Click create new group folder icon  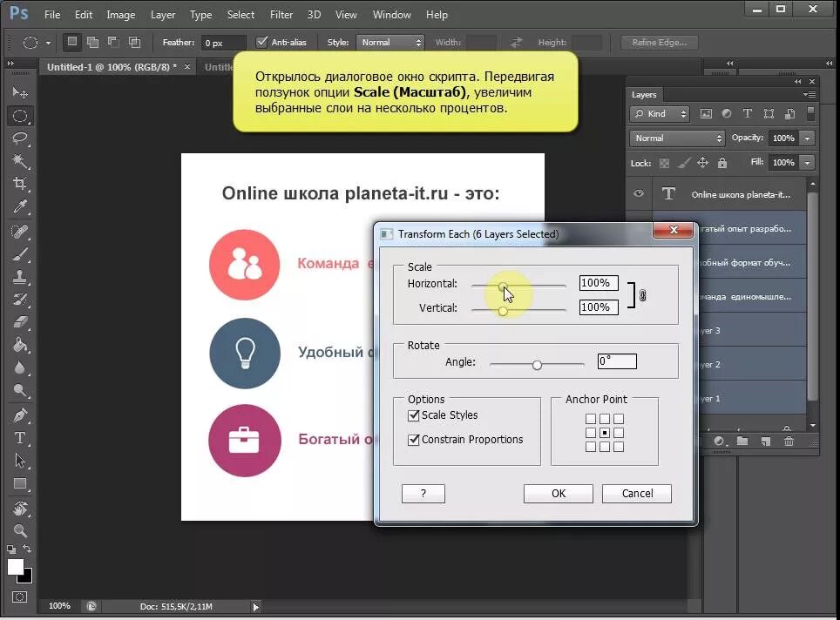click(742, 441)
